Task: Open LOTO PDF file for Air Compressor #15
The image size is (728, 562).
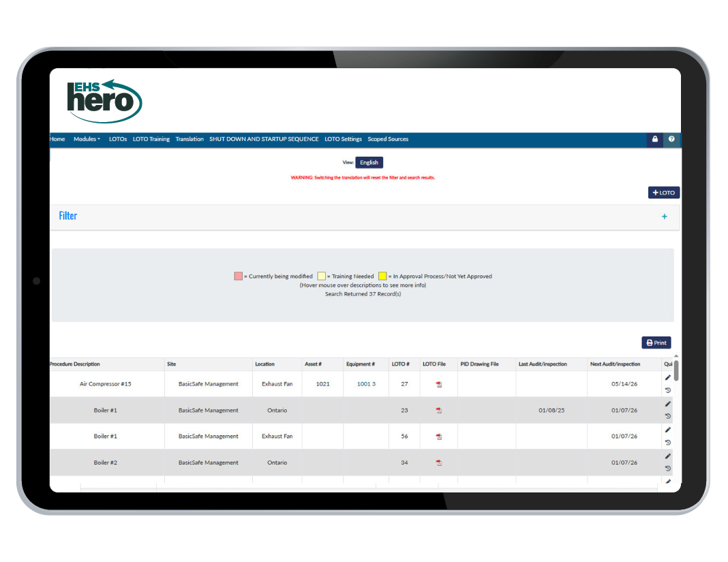Action: tap(439, 385)
